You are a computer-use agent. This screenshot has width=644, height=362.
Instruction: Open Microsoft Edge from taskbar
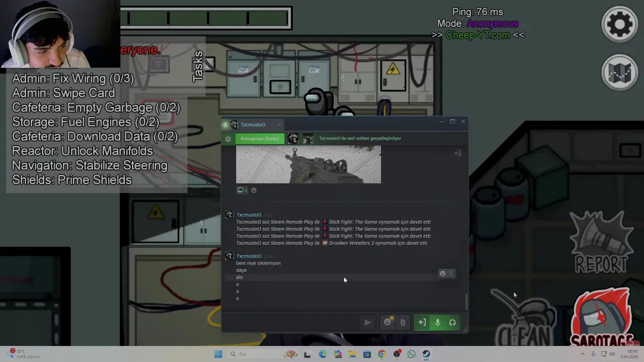click(323, 354)
